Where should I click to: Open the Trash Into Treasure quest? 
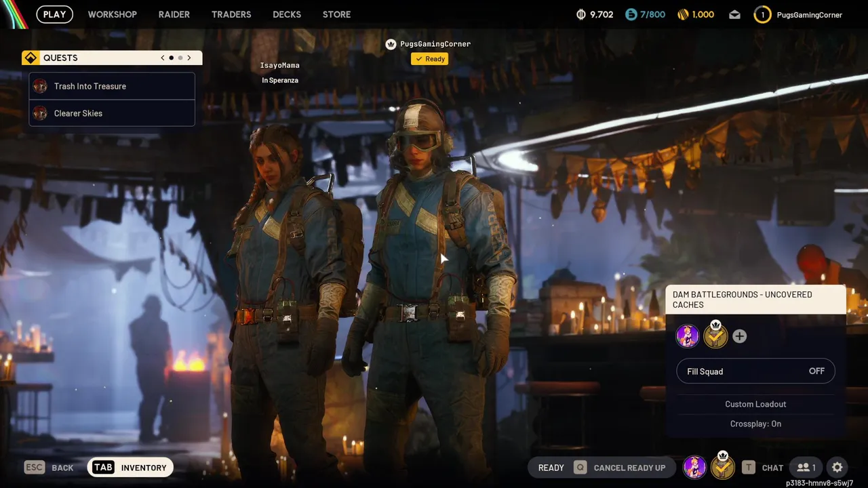coord(112,86)
